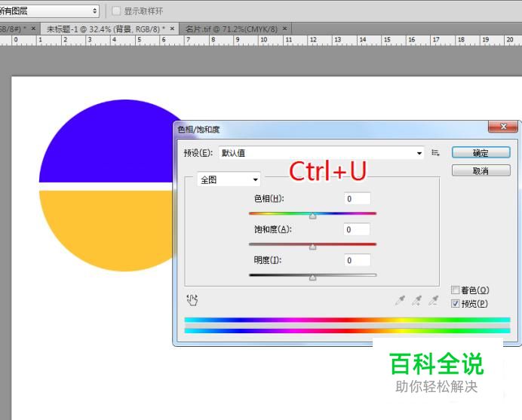
Task: Click the 色相 value input field
Action: (x=358, y=198)
